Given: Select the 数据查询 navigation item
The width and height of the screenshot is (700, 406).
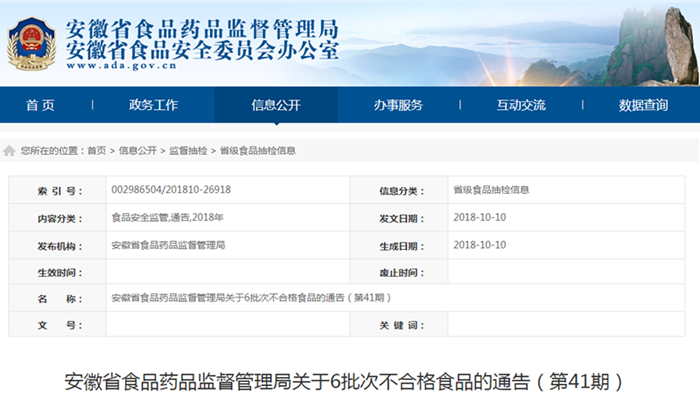Looking at the screenshot, I should click(643, 105).
